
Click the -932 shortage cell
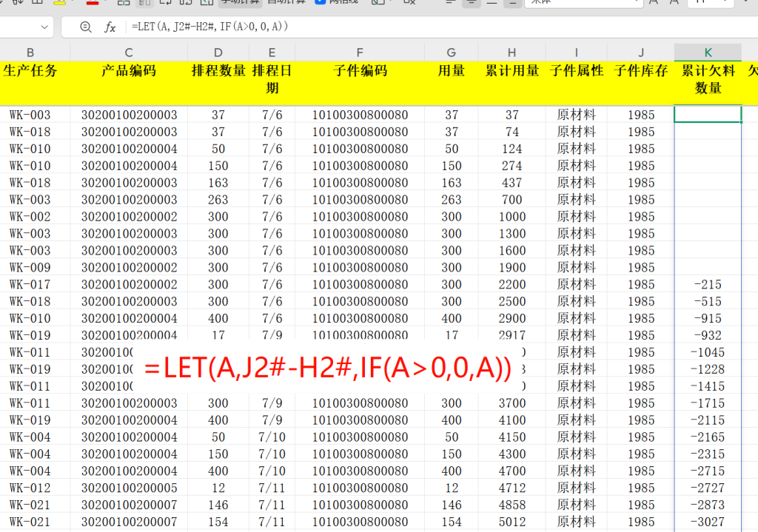(x=708, y=335)
